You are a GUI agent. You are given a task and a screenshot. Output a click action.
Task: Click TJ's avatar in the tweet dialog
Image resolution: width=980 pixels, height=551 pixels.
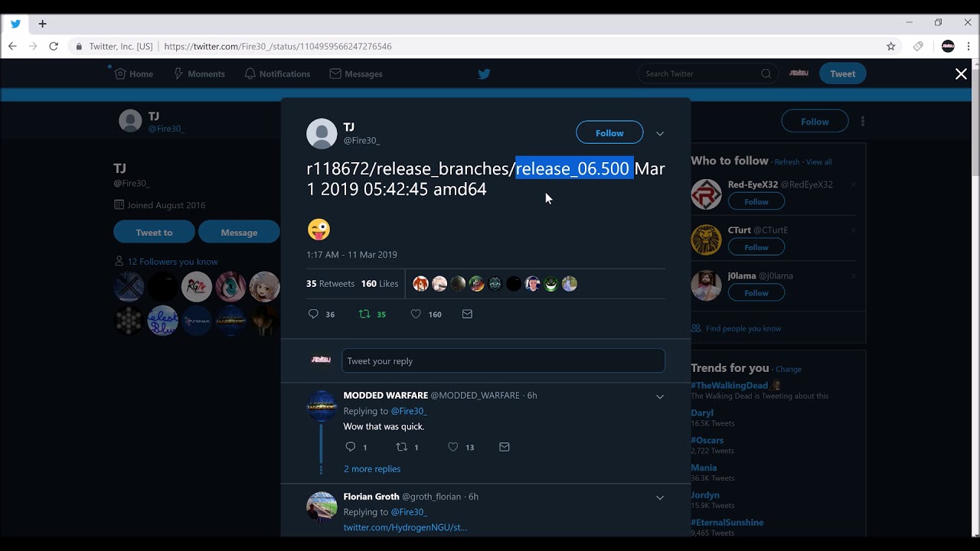tap(322, 133)
